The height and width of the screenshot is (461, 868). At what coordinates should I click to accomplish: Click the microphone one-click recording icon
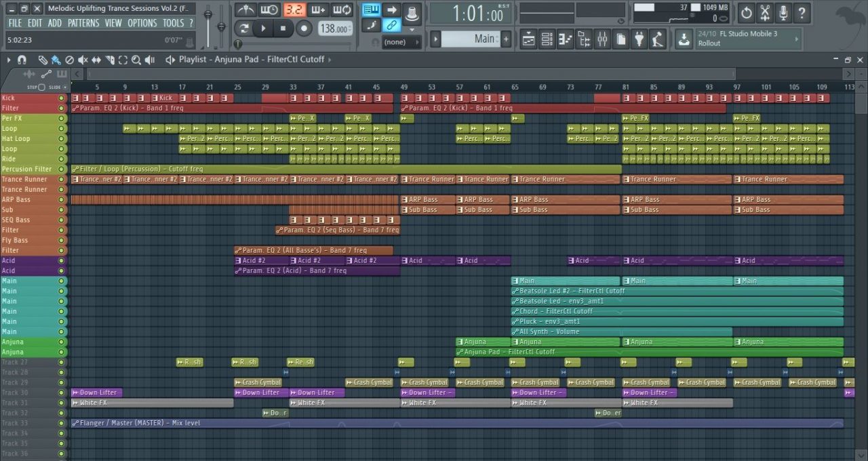[783, 12]
